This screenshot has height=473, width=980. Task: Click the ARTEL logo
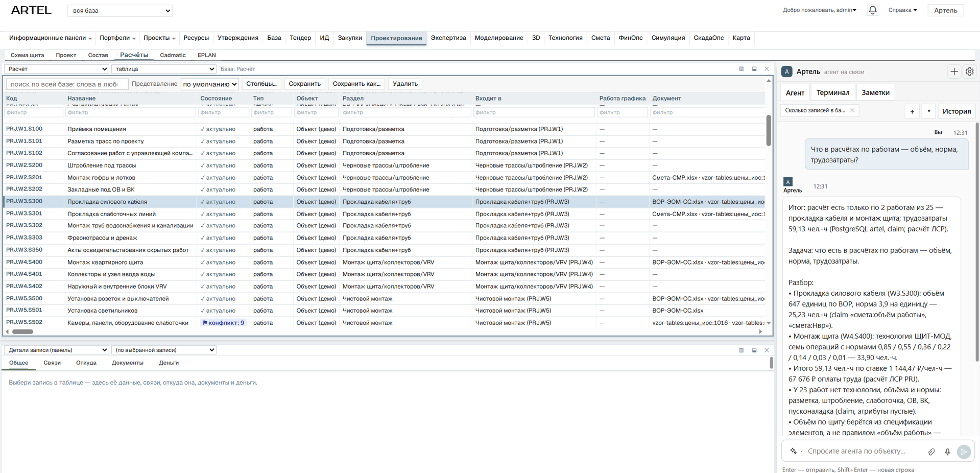point(31,10)
